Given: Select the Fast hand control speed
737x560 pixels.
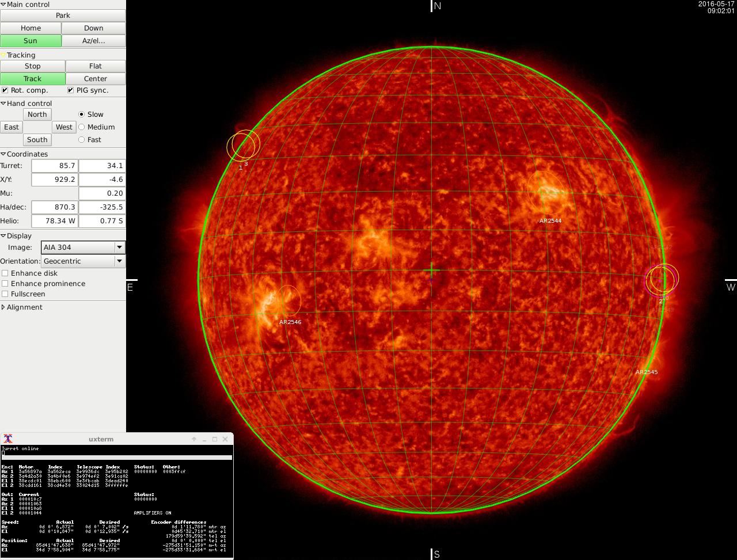Looking at the screenshot, I should [x=81, y=140].
